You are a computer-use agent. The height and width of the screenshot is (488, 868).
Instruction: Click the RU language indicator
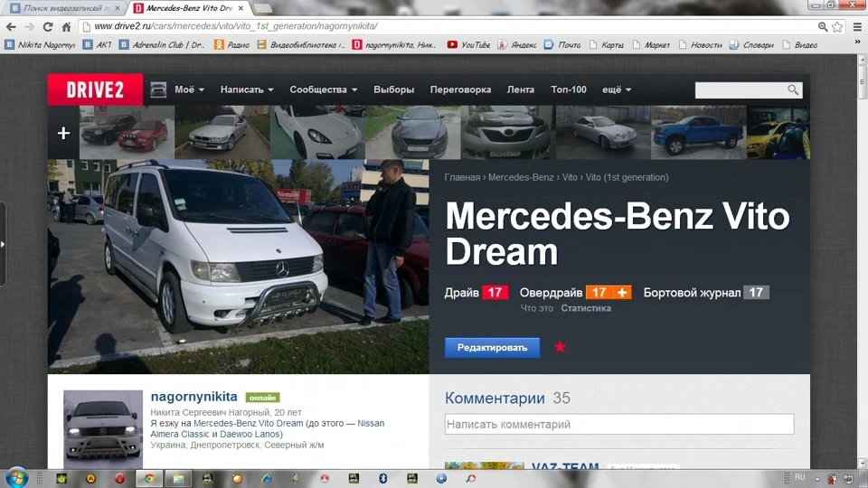click(800, 477)
